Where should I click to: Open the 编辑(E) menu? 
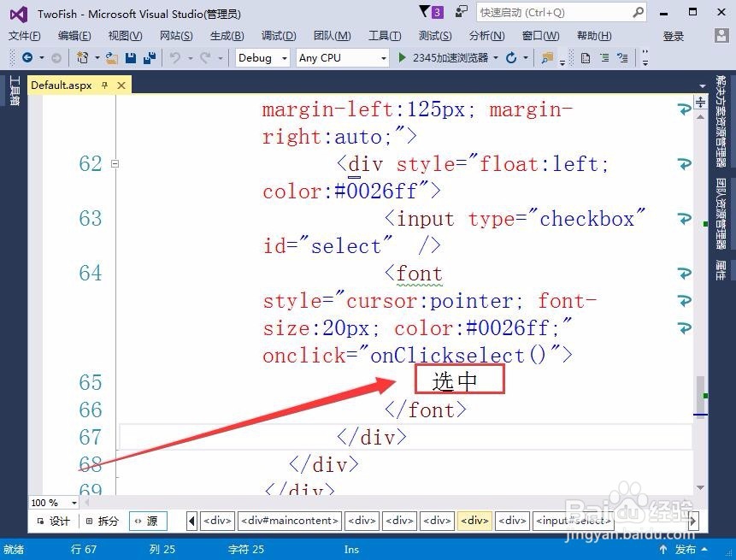pos(74,36)
